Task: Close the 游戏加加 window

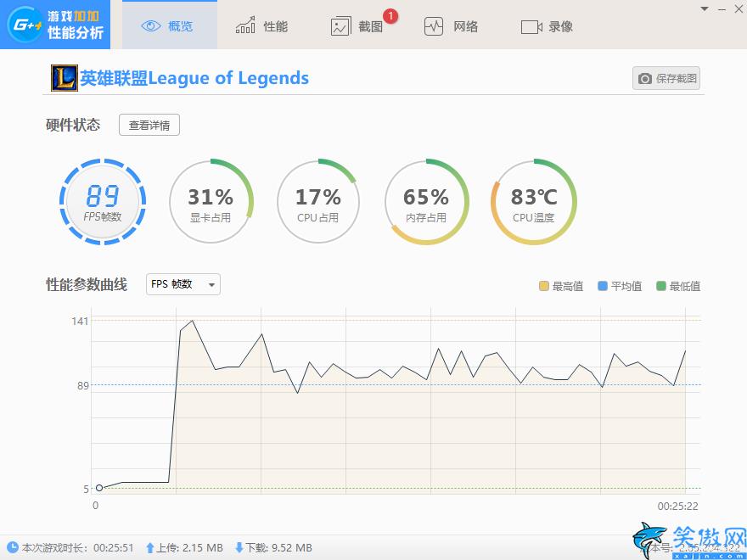Action: click(x=739, y=8)
